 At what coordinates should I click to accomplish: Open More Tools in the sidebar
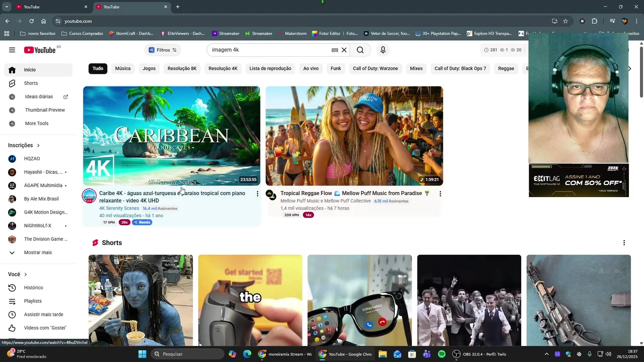click(x=38, y=123)
